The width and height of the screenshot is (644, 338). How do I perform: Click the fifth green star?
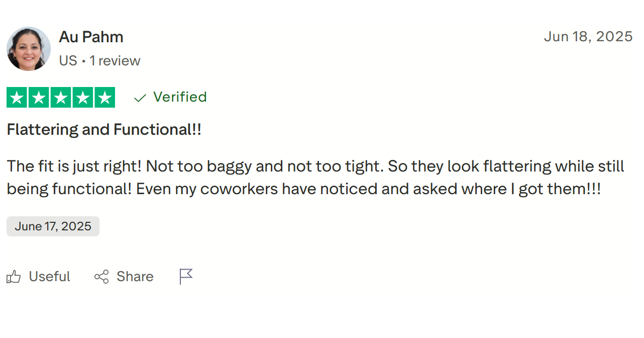tap(104, 98)
